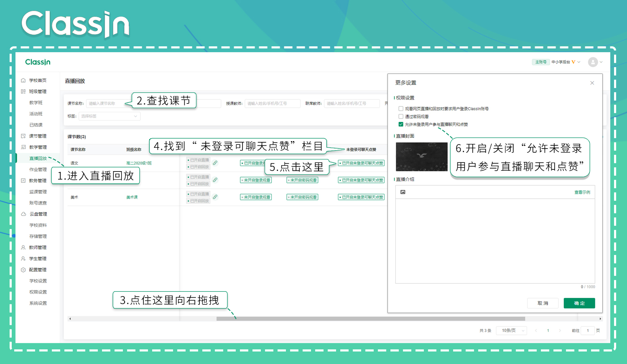The width and height of the screenshot is (627, 364).
Task: Open 学校首页 in the sidebar
Action: pos(38,80)
